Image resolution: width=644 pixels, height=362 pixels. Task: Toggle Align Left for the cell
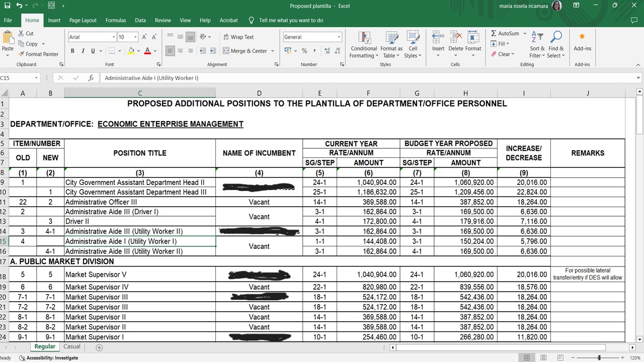pos(170,51)
